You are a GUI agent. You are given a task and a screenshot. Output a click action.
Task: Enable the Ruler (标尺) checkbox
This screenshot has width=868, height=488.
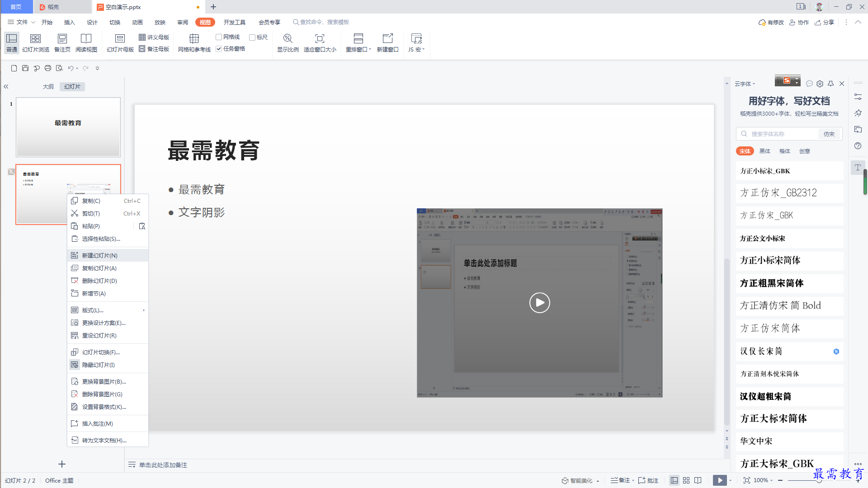coord(252,37)
